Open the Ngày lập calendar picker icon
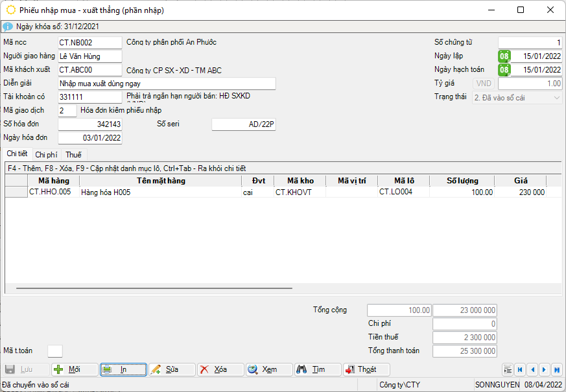566x392 pixels. coord(504,56)
